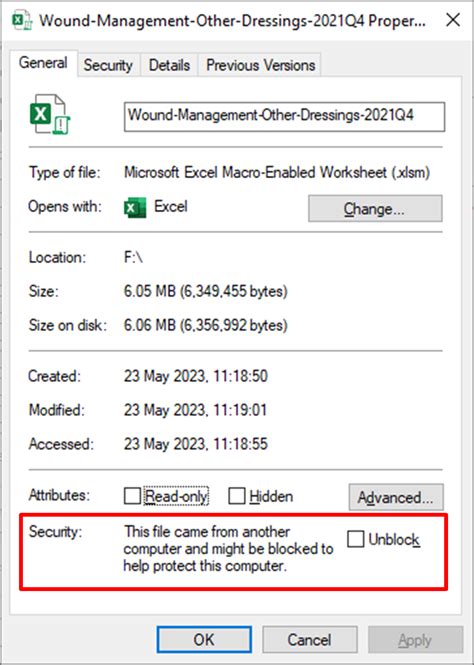Click the size value '6.05 MB (6,349,455 bytes)'
This screenshot has width=474, height=665.
tap(206, 291)
